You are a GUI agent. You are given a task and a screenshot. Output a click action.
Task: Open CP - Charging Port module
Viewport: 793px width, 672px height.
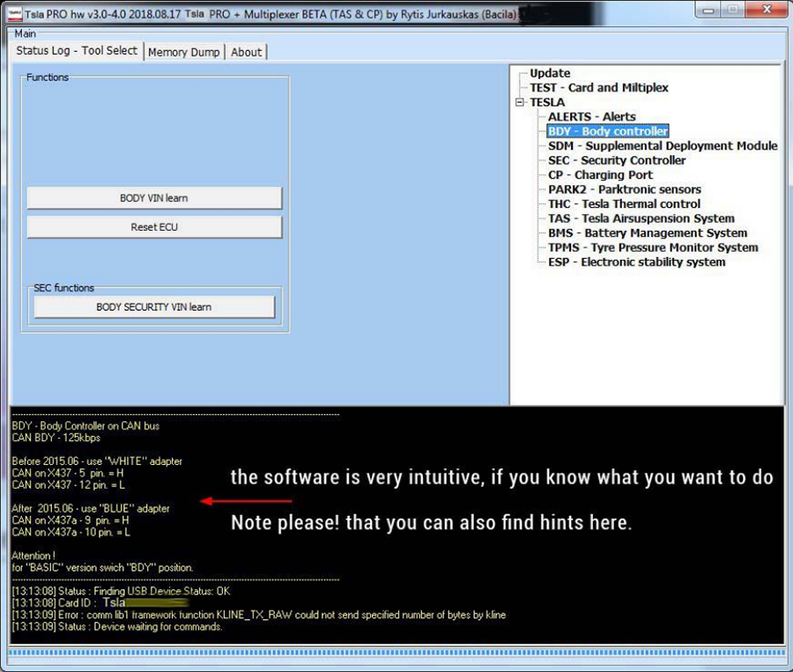[x=600, y=175]
